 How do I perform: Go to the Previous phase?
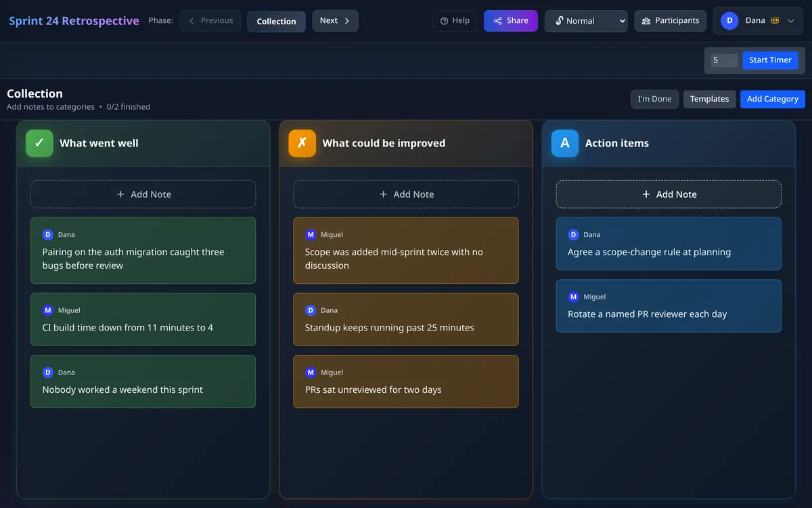click(x=210, y=21)
